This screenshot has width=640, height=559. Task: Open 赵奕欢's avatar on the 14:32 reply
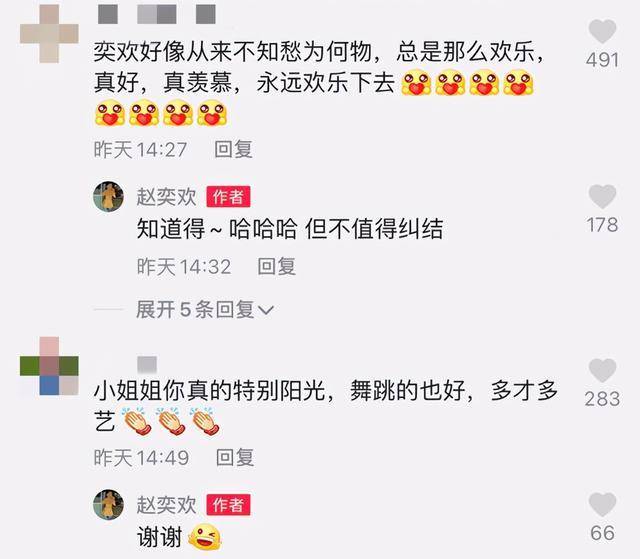click(x=108, y=197)
